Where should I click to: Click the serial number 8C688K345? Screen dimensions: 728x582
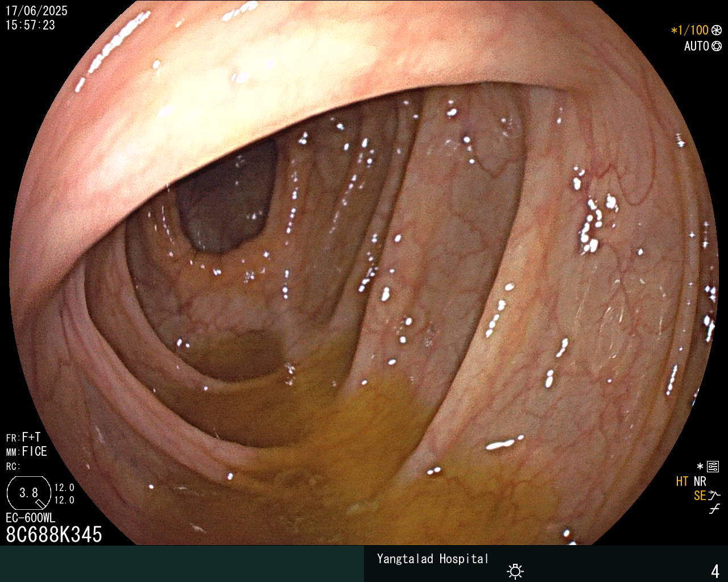[x=54, y=535]
